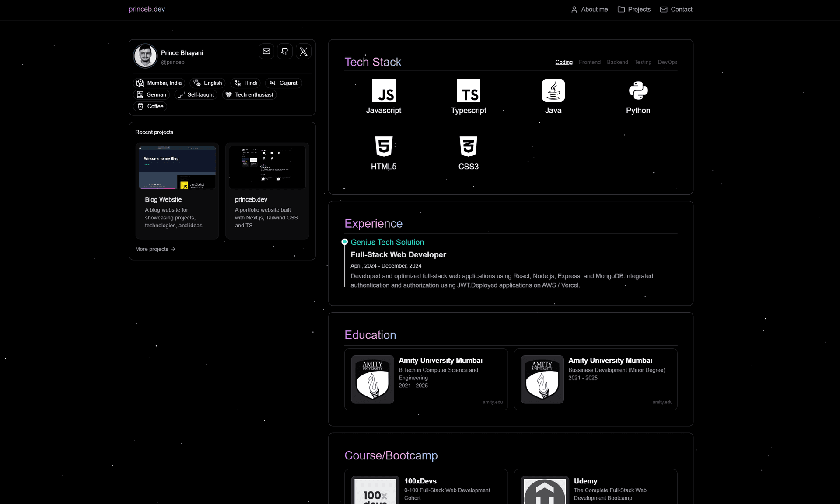
Task: Select the CSS3 icon
Action: point(468,147)
